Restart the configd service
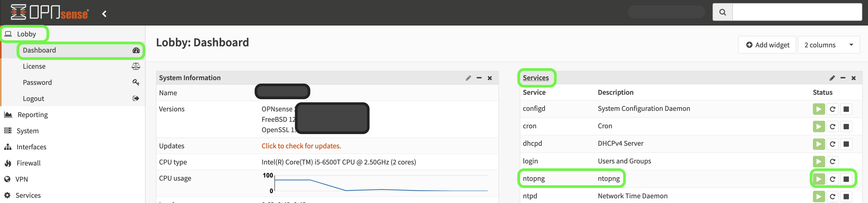The width and height of the screenshot is (868, 203). click(832, 109)
